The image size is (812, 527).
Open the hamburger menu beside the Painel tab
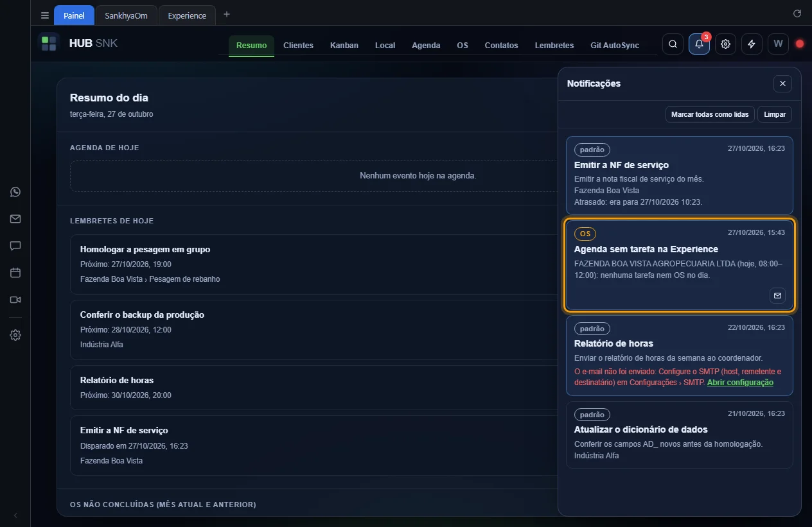pyautogui.click(x=44, y=15)
